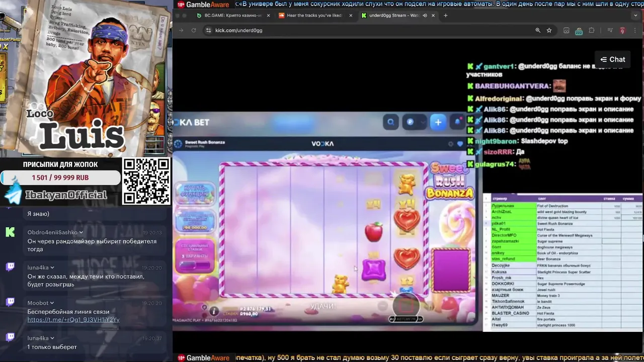
Task: Select spreadsheet cell 'DirectorMFO'
Action: click(513, 235)
